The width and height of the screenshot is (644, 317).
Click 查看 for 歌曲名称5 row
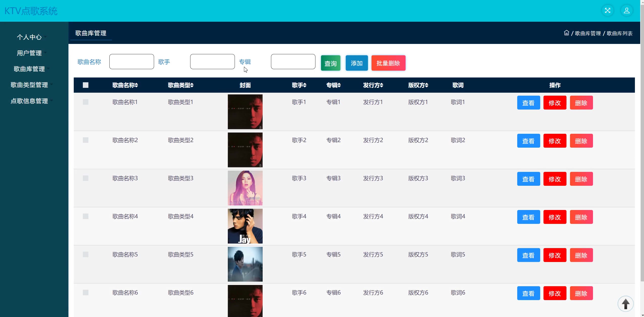pos(529,255)
